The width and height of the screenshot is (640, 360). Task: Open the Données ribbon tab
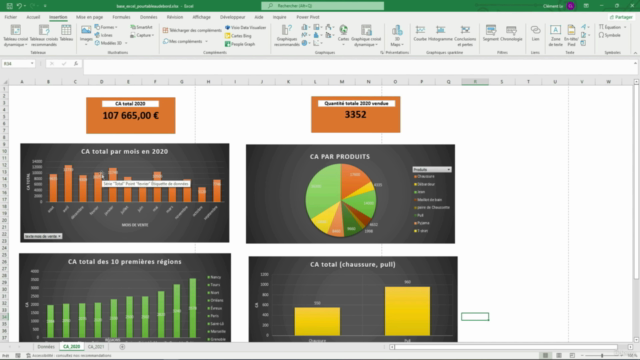[x=148, y=17]
